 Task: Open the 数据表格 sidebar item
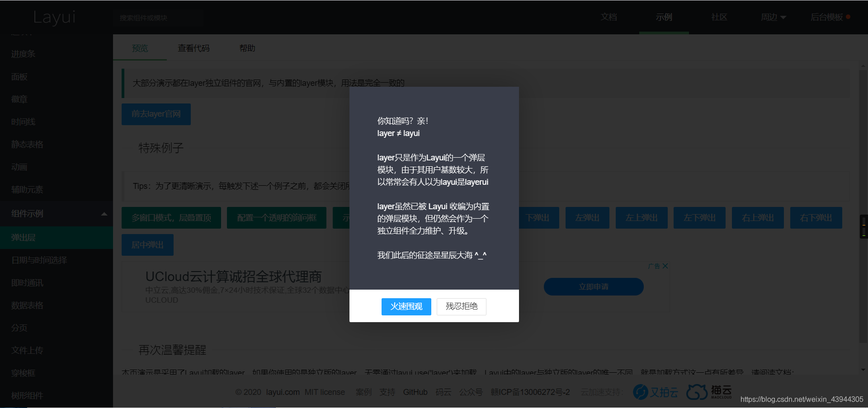pos(27,305)
